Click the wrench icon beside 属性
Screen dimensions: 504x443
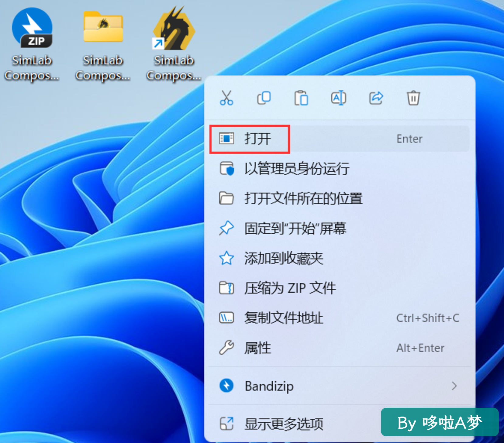[x=226, y=348]
